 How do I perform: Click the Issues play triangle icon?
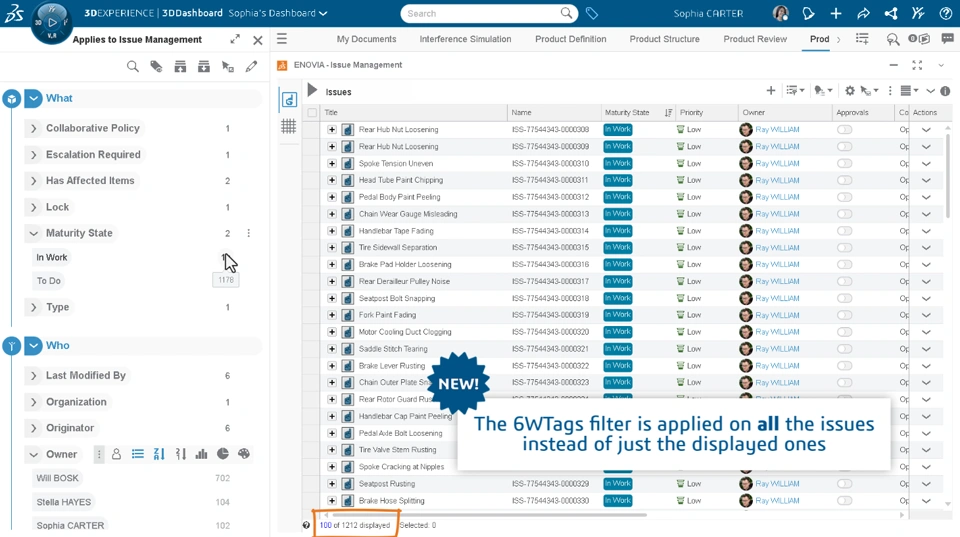click(x=312, y=90)
